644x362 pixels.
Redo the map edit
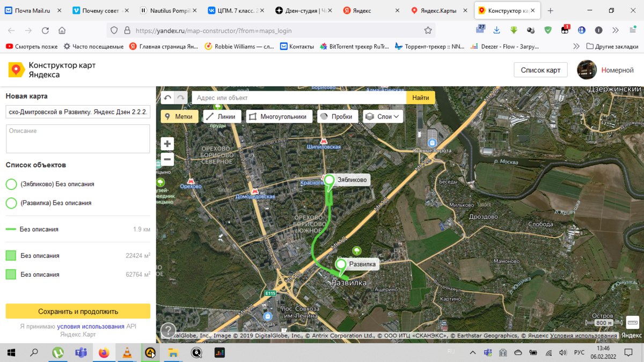coord(181,98)
